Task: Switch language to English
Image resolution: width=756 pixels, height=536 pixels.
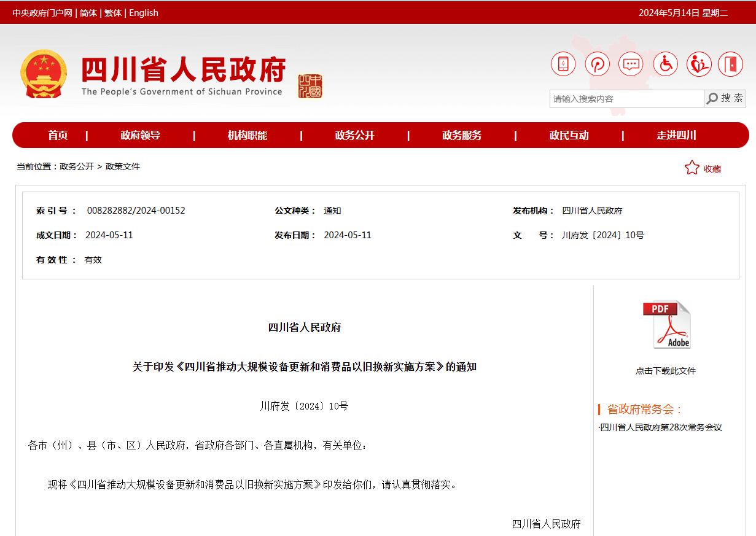Action: (x=144, y=13)
